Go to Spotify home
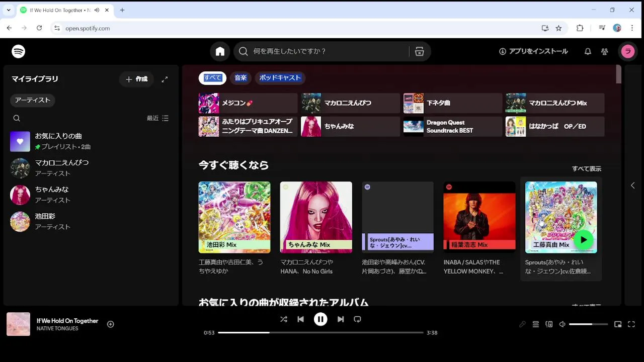 pyautogui.click(x=220, y=51)
